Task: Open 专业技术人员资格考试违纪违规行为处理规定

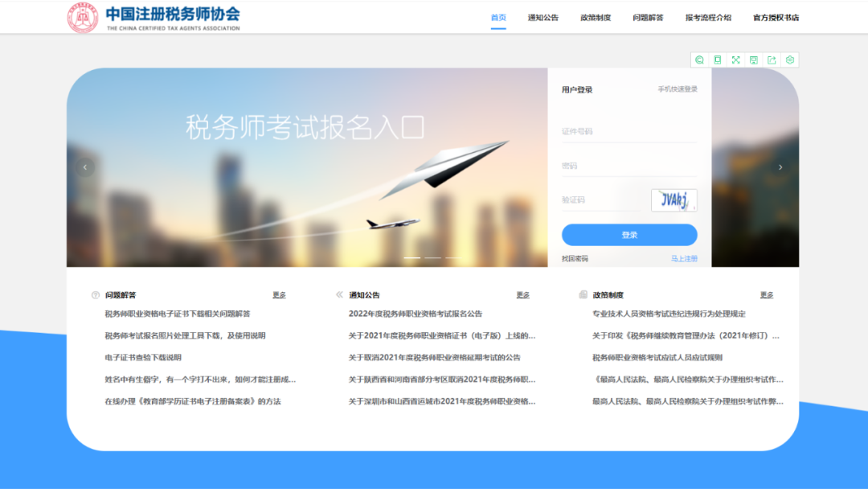Action: pos(669,314)
